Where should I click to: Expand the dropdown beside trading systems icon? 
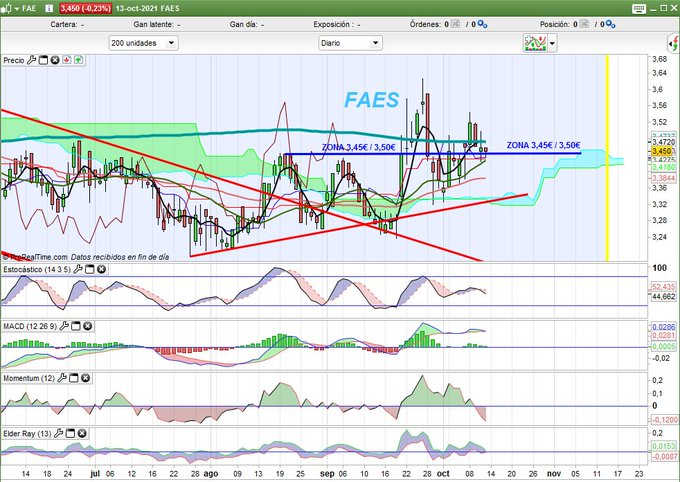pyautogui.click(x=552, y=43)
